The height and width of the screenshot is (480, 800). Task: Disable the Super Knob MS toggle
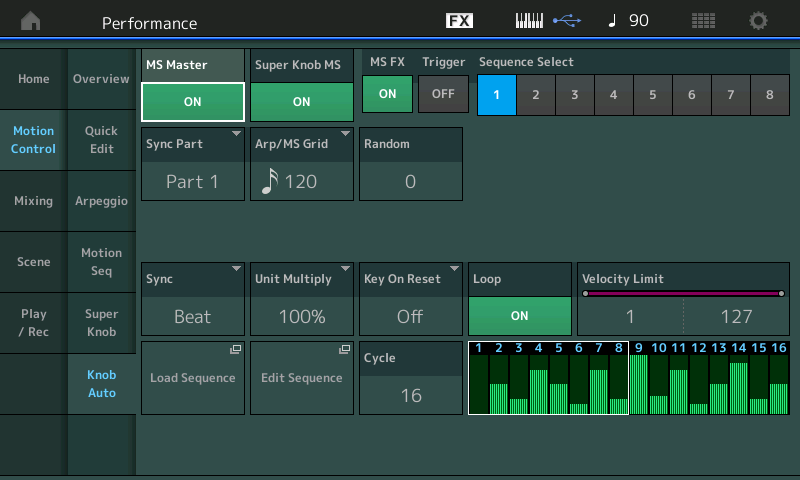click(301, 101)
